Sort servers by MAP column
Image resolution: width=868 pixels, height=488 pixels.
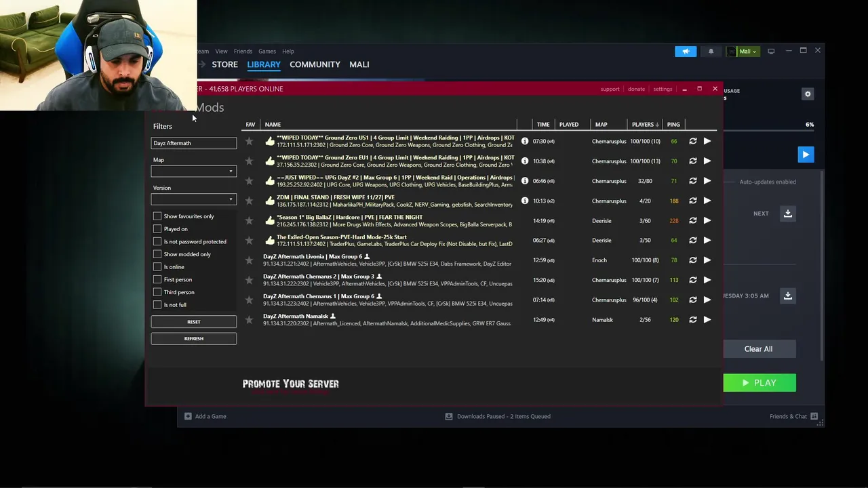[601, 125]
